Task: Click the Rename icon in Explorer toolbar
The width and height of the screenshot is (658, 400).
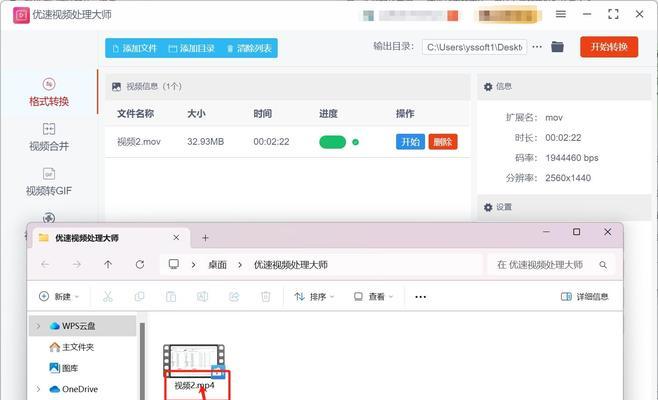Action: (202, 297)
